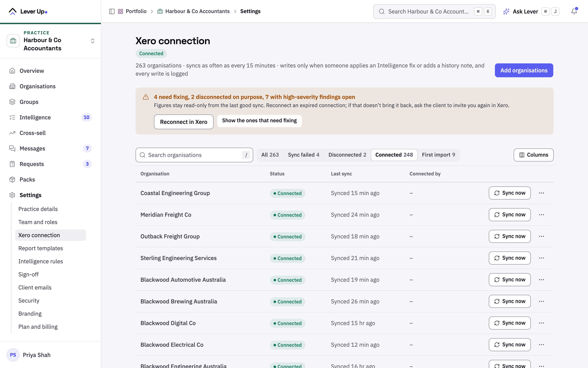This screenshot has height=368, width=588.
Task: Open more options for Blackwood Brewing Australia
Action: coord(541,301)
